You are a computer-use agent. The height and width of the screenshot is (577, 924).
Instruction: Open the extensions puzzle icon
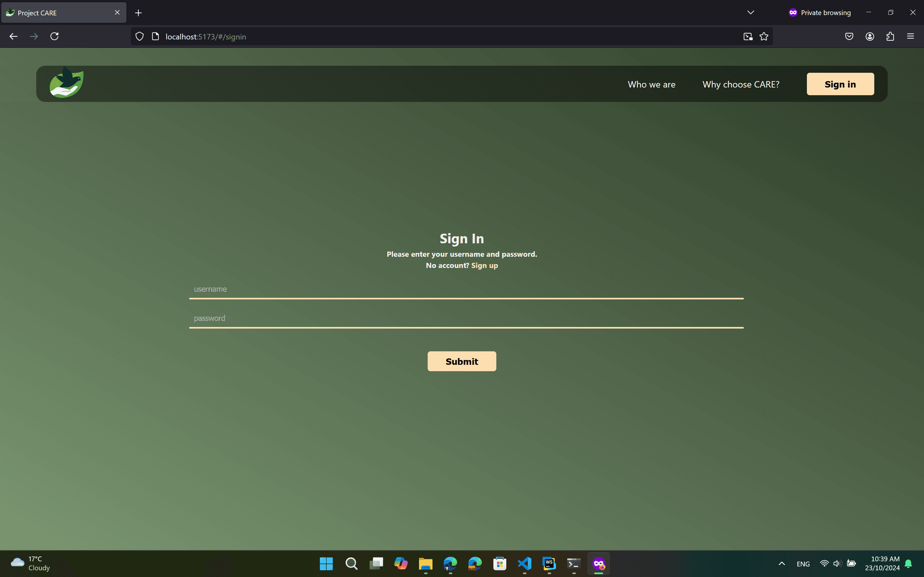click(890, 36)
